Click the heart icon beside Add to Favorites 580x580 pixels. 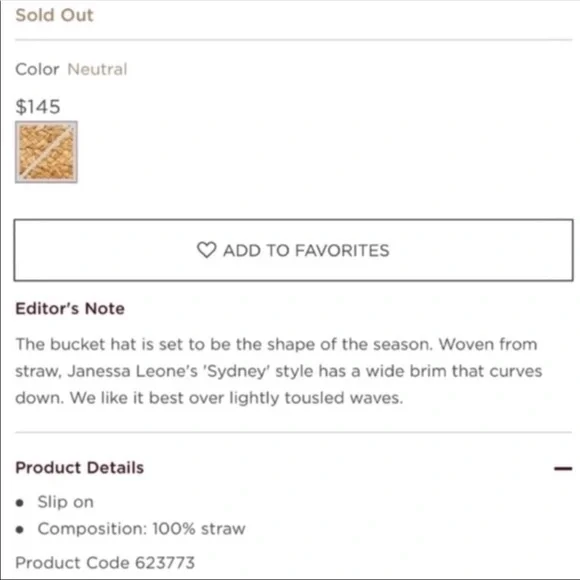pos(206,250)
